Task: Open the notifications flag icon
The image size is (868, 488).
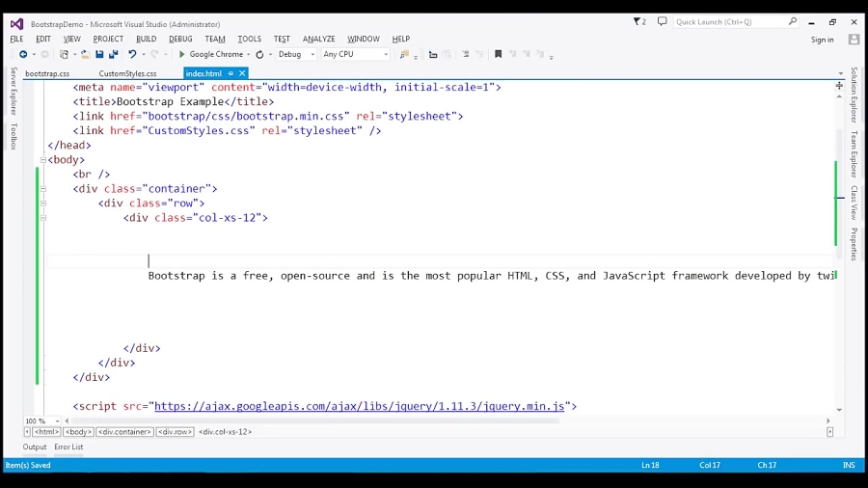Action: coord(638,22)
